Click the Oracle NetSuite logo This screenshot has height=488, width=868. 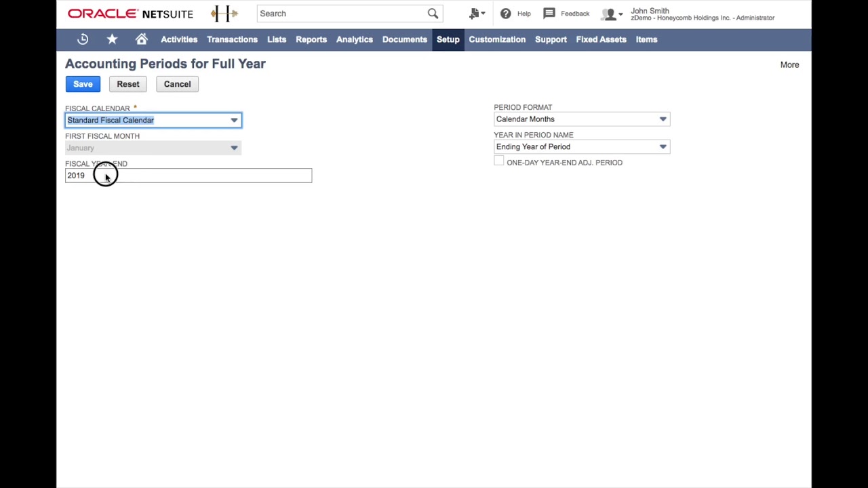130,14
